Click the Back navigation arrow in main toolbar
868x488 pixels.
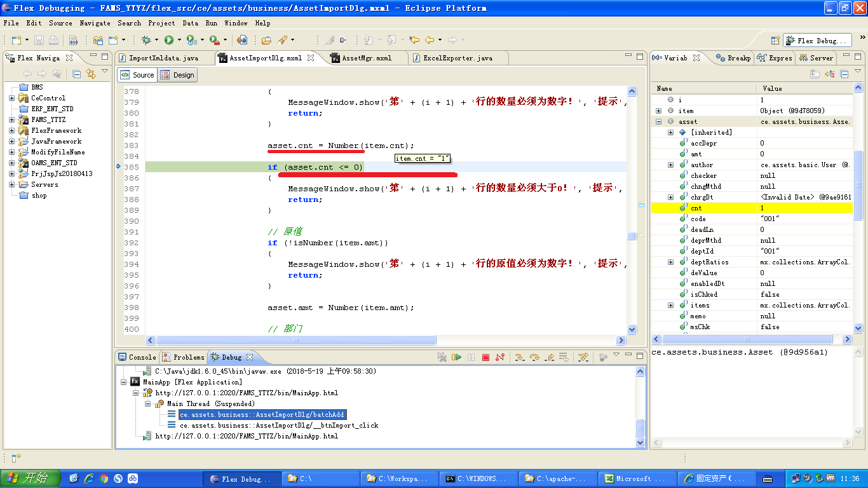click(x=430, y=40)
